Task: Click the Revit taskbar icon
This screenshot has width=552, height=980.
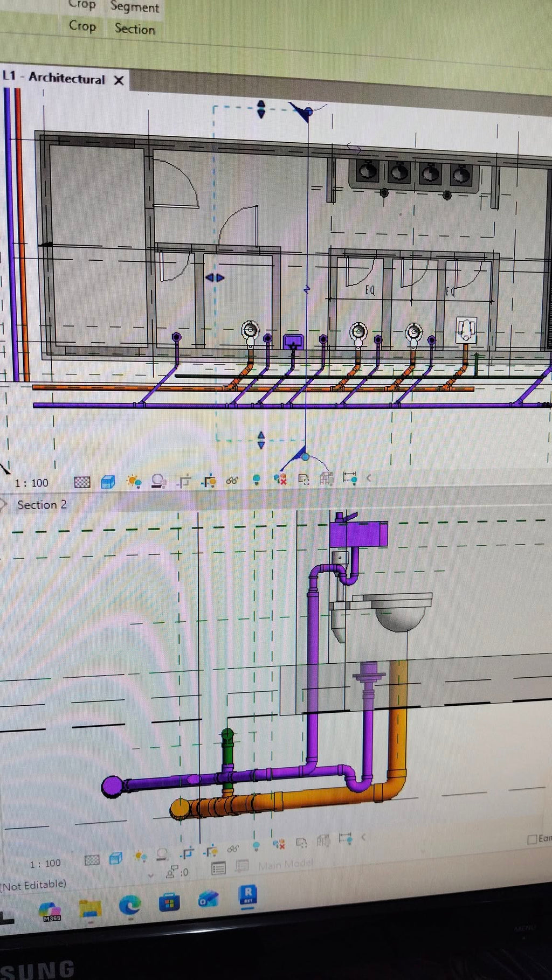Action: click(248, 895)
